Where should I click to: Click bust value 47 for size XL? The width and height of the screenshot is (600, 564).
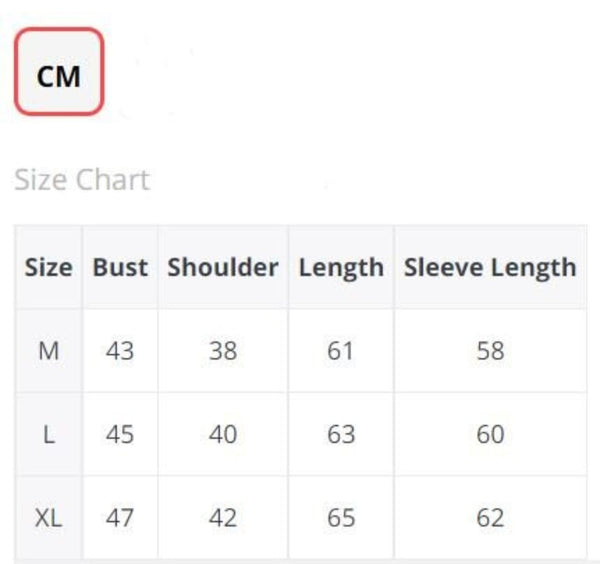[120, 518]
